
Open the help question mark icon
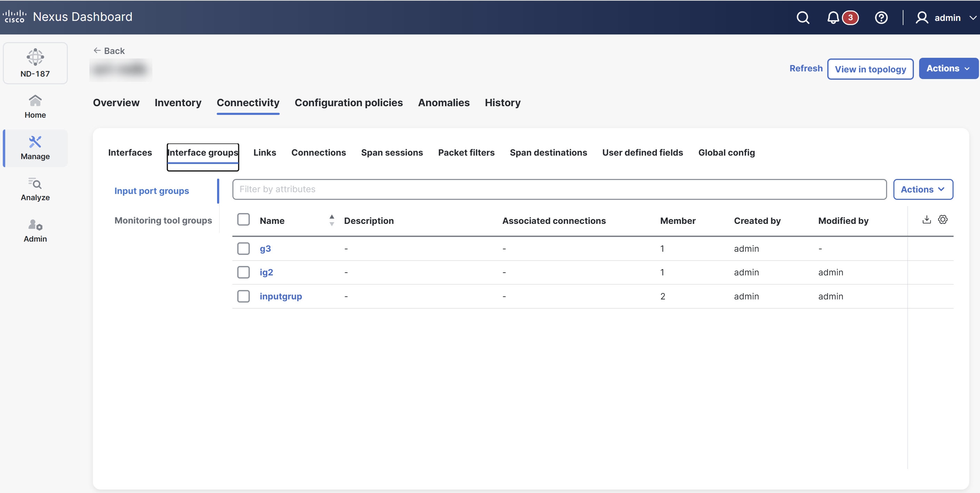coord(881,17)
